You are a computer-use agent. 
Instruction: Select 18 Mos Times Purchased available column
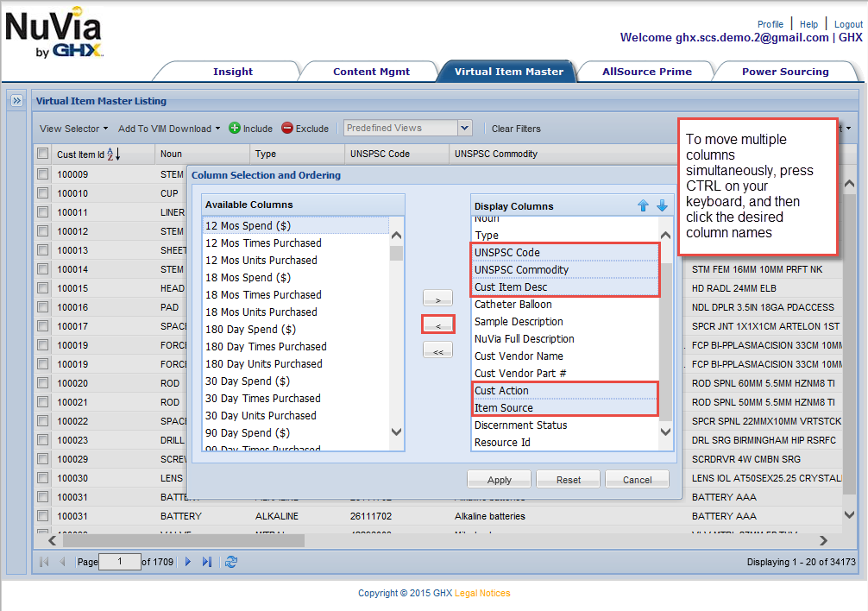297,295
